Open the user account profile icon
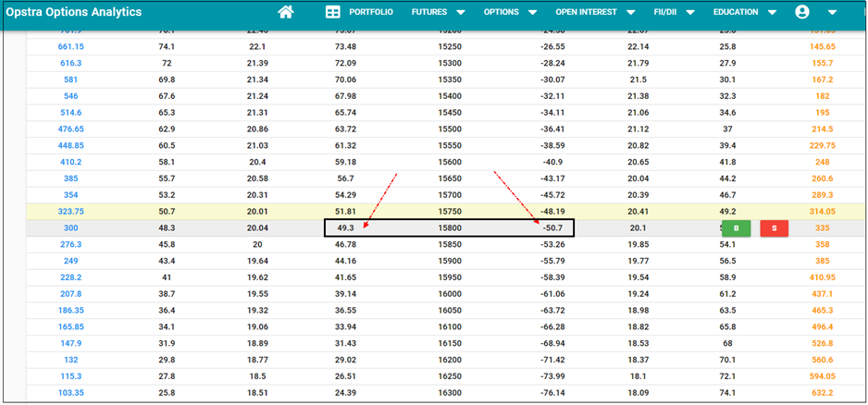Screen dimensions: 868x405 tap(801, 13)
